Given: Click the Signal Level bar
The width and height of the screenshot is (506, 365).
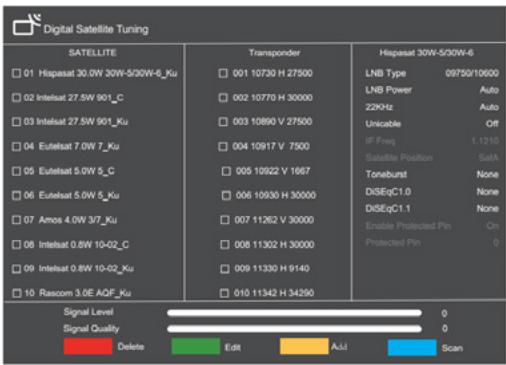Looking at the screenshot, I should point(294,313).
